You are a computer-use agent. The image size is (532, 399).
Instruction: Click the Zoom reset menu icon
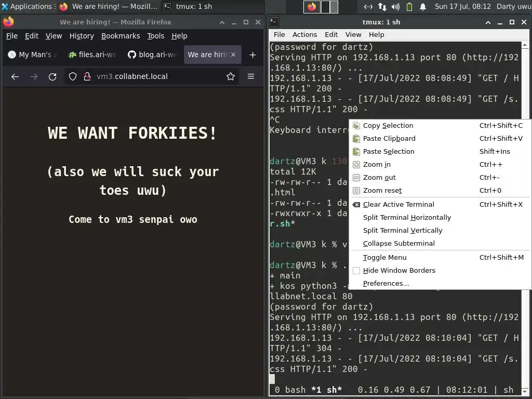(x=356, y=190)
